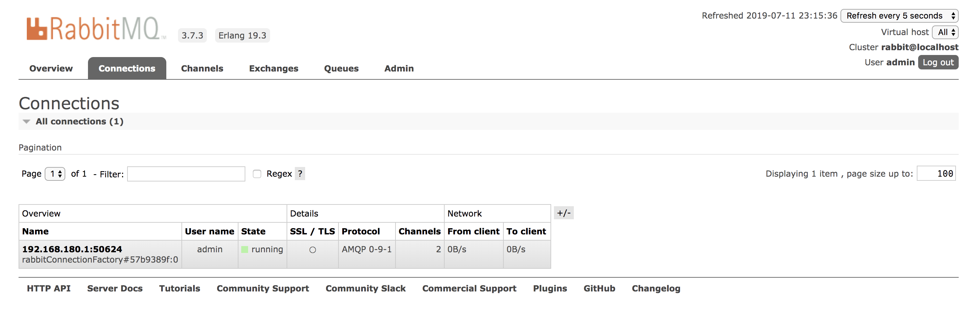The image size is (980, 321).
Task: Open the Changelog footer link
Action: pos(656,288)
